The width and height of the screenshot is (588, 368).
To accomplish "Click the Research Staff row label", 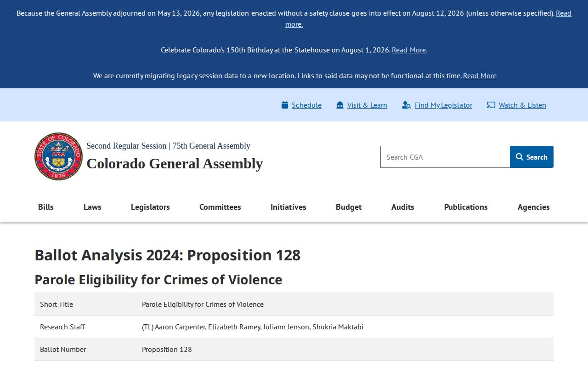I will click(62, 327).
